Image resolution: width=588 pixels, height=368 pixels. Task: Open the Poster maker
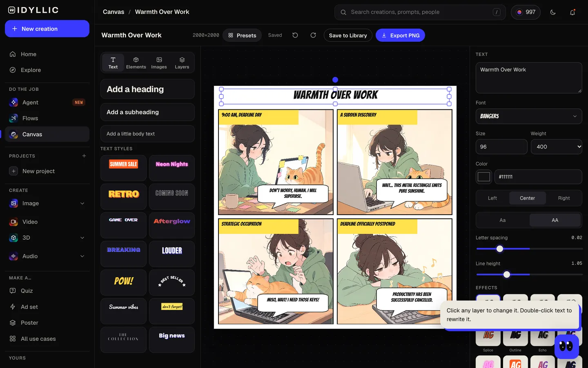pos(47,323)
